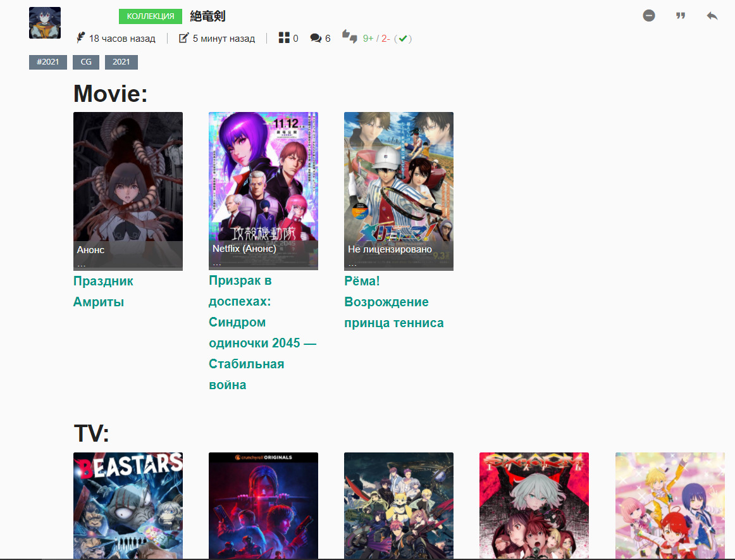Open the 絶竜剣 collection title
Screen dimensions: 735x560
pyautogui.click(x=207, y=16)
